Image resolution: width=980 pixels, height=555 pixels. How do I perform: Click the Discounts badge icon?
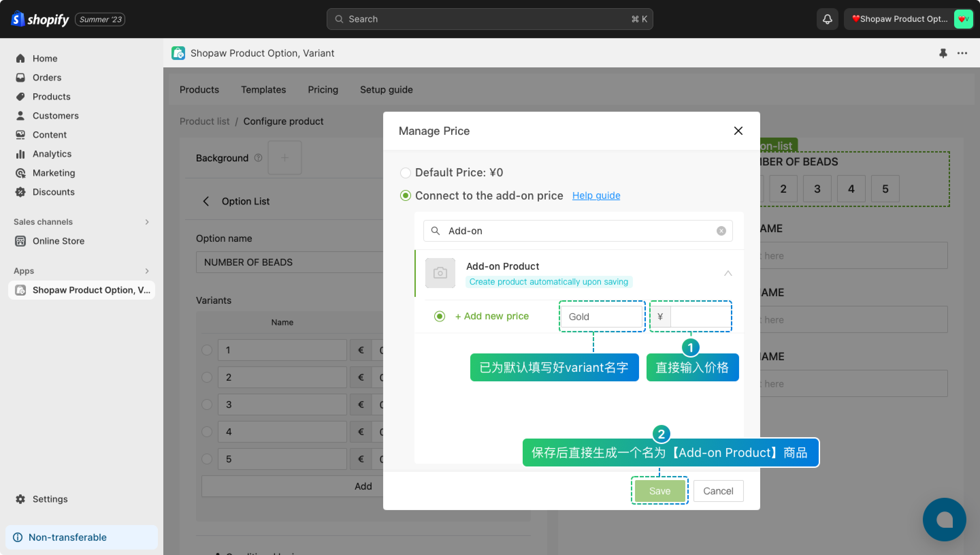coord(20,192)
